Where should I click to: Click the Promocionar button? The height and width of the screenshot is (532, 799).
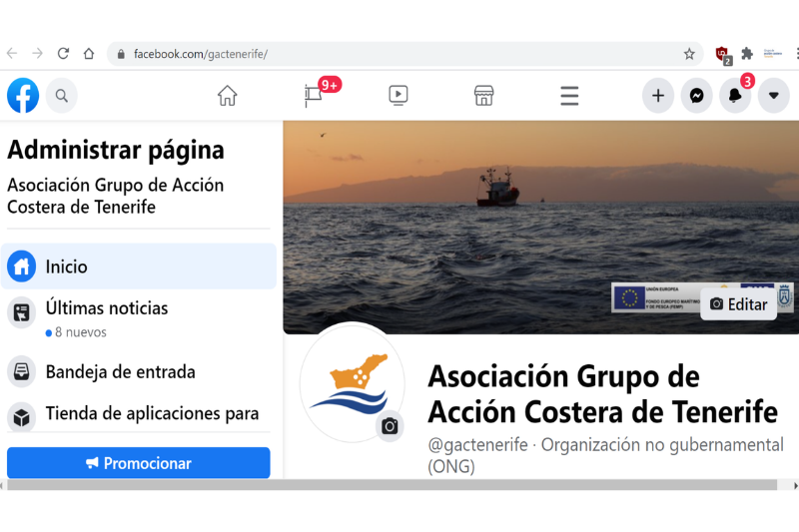139,463
